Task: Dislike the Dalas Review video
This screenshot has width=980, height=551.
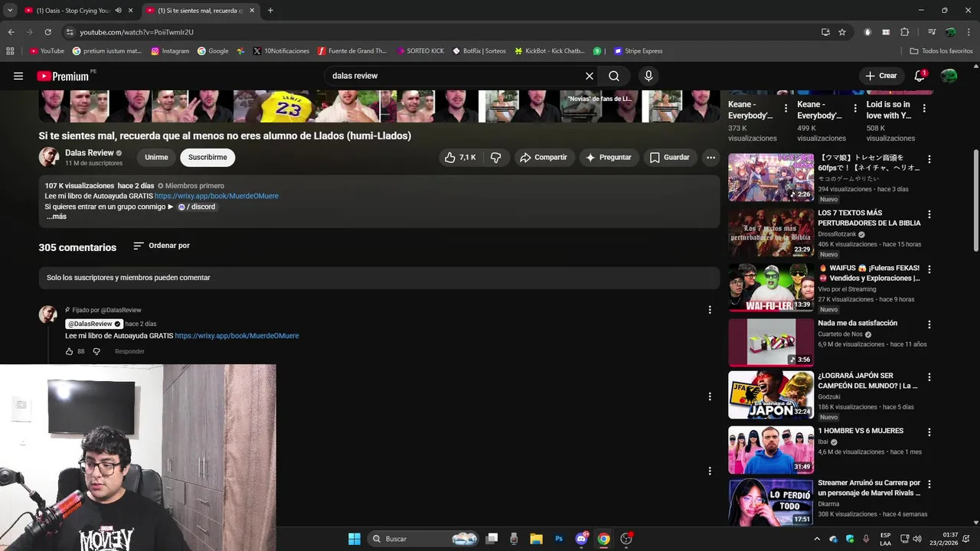Action: (x=496, y=158)
